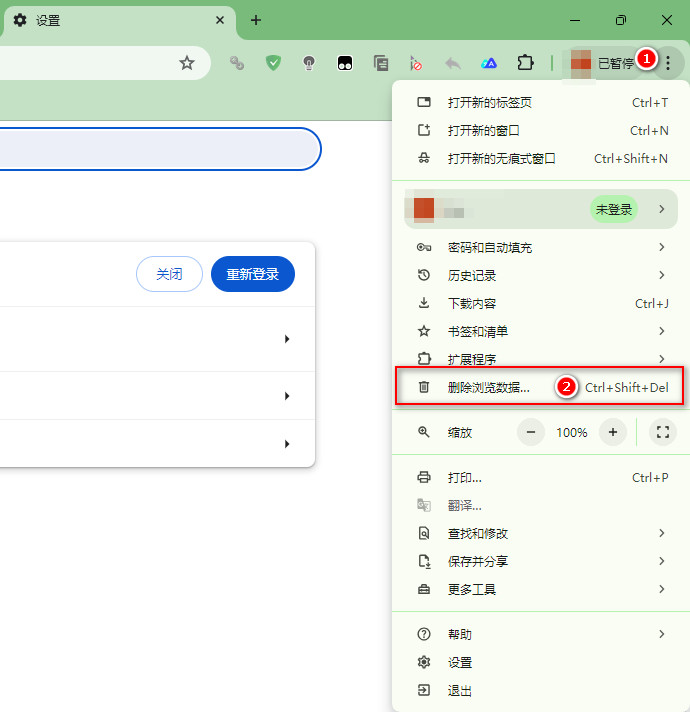690x712 pixels.
Task: Open the Extensions puzzle piece button
Action: coord(525,63)
